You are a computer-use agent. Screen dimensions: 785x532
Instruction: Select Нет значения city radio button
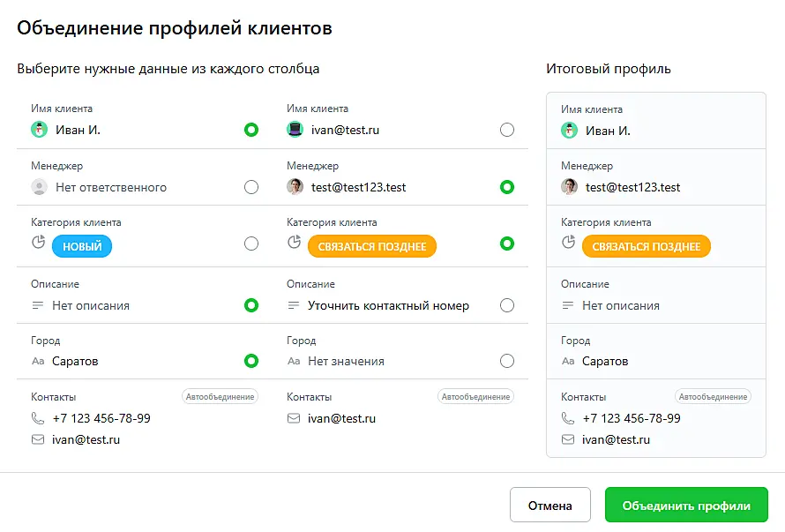pyautogui.click(x=506, y=361)
